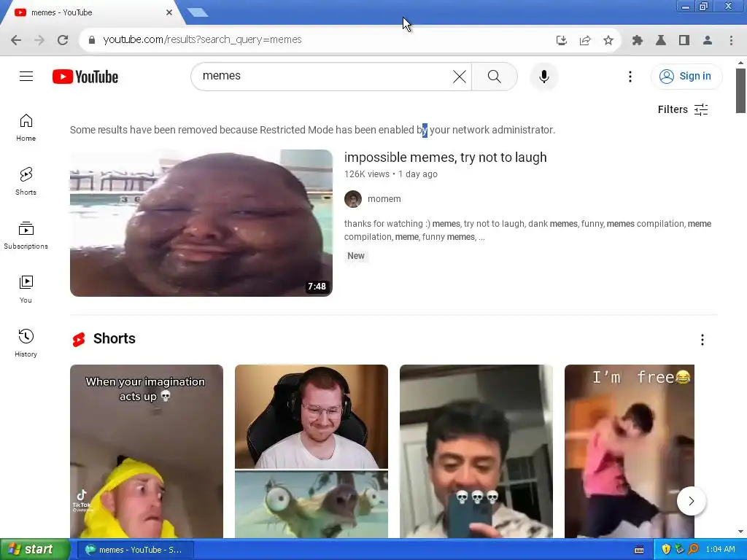Click the momem channel avatar

tap(353, 199)
